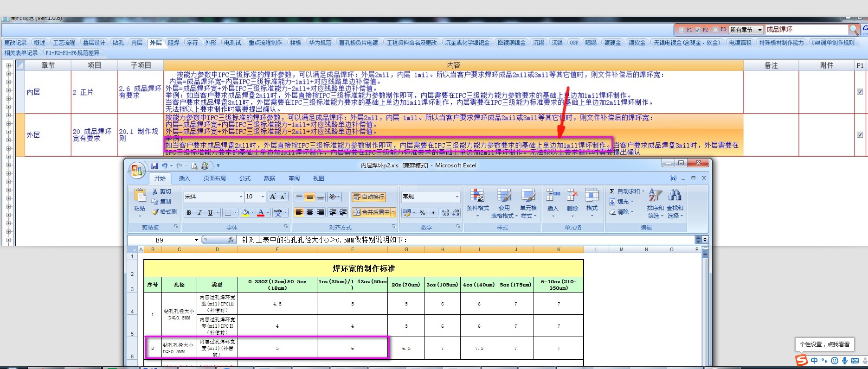Viewport: 868px width, 369px height.
Task: Expand the 自动求和 dropdown arrow
Action: [x=643, y=191]
